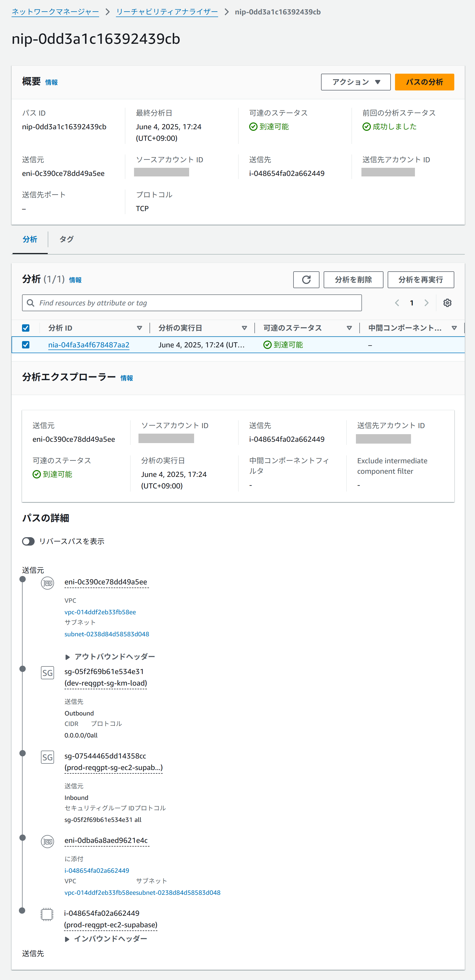
Task: Click reachable check icon in analysis table row
Action: 267,345
